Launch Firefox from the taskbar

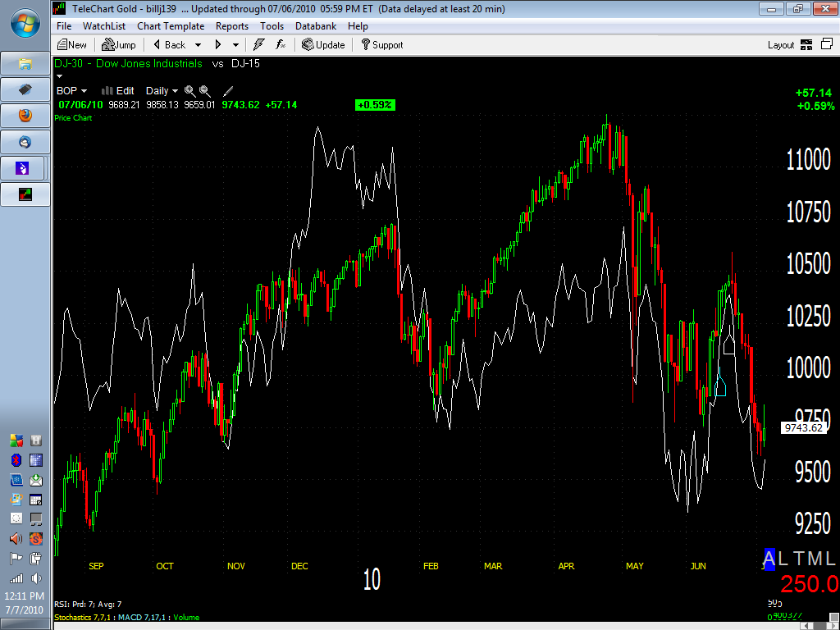coord(25,116)
